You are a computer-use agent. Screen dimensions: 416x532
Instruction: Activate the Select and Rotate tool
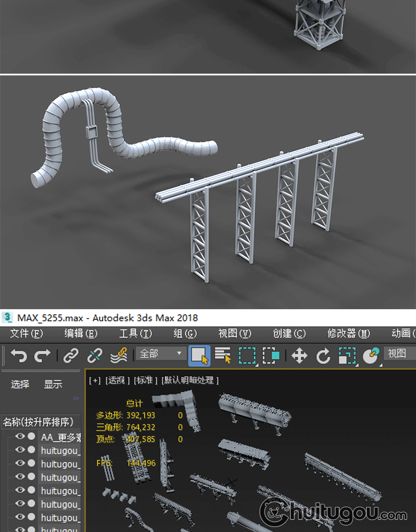click(323, 356)
